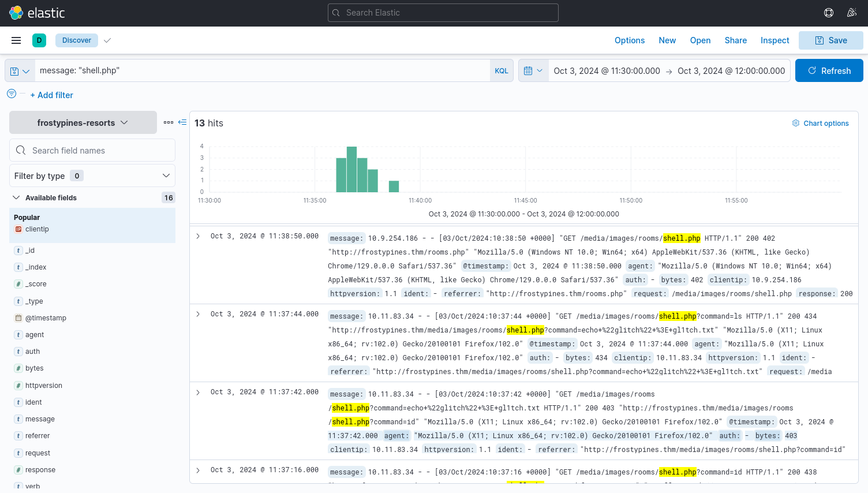Click the isolated rightmost histogram bar
This screenshot has height=493, width=868.
(x=394, y=186)
